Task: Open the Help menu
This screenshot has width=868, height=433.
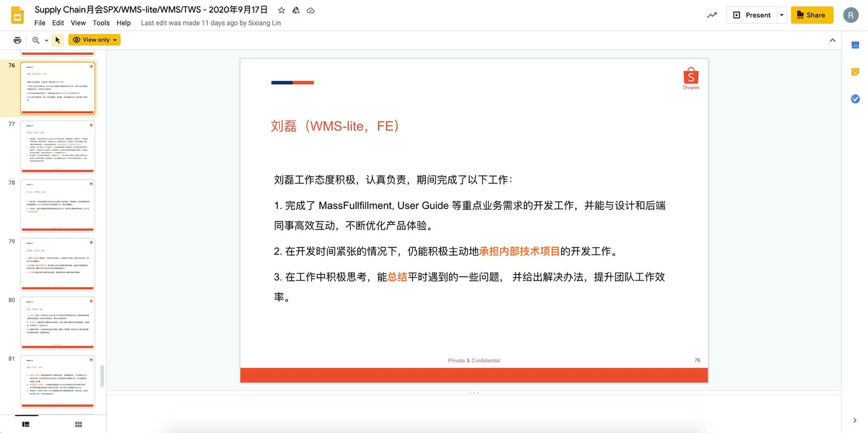Action: (124, 23)
